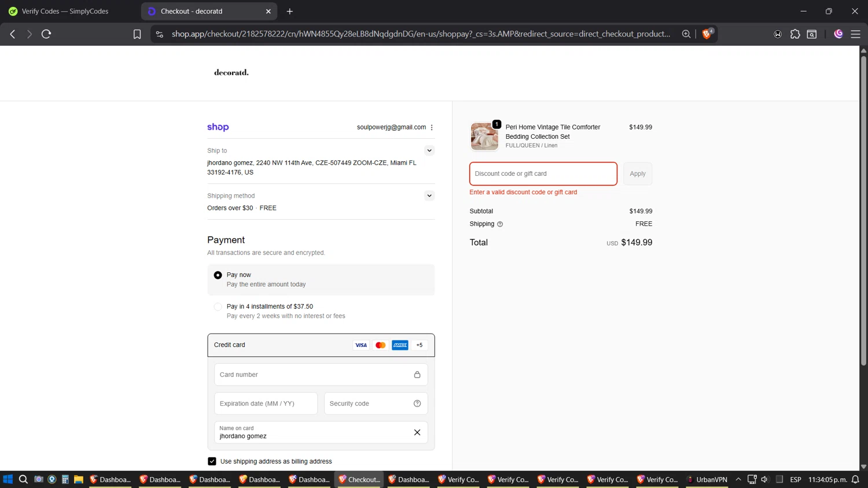Select Pay in 4 installments option
The height and width of the screenshot is (488, 868).
click(x=218, y=307)
